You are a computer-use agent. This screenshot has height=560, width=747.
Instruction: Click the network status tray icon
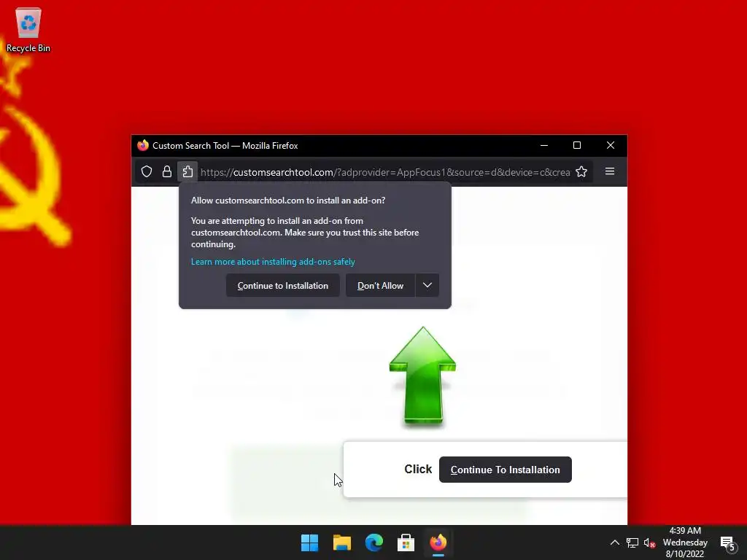point(632,542)
